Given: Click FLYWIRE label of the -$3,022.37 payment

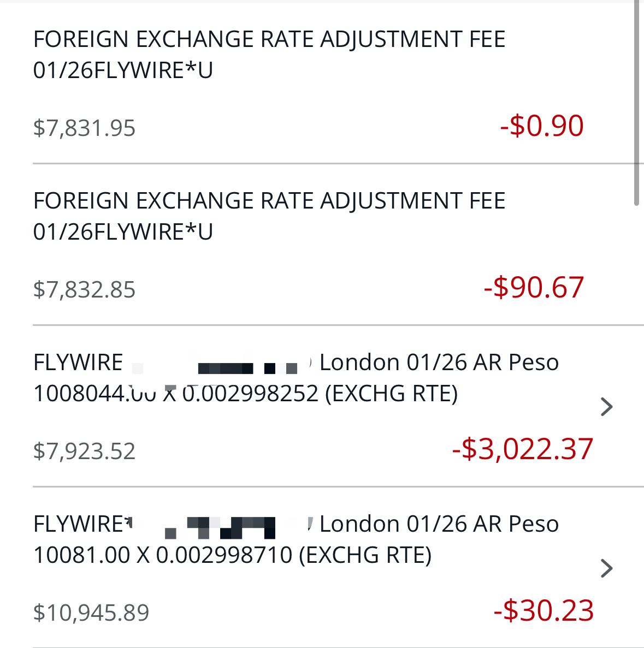Looking at the screenshot, I should 78,362.
